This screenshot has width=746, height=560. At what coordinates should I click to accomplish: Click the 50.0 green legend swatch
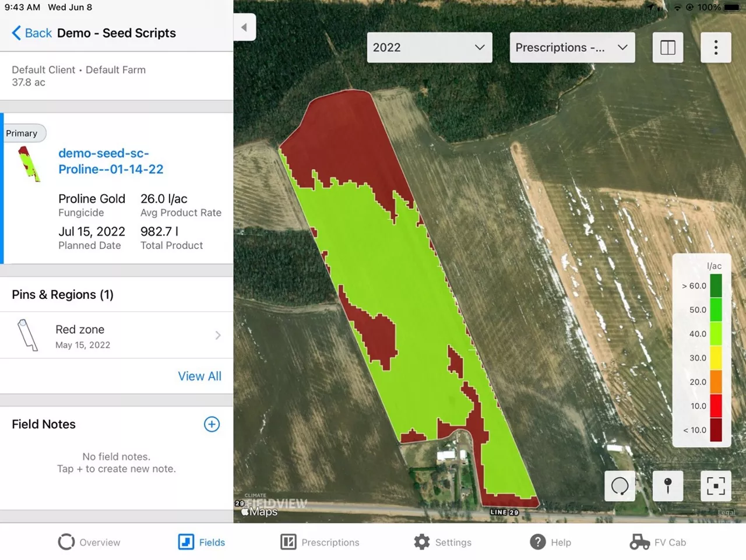click(x=716, y=309)
